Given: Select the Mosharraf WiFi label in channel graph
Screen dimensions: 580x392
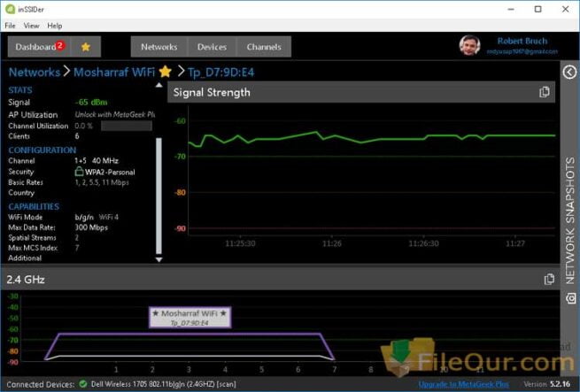Looking at the screenshot, I should (189, 318).
